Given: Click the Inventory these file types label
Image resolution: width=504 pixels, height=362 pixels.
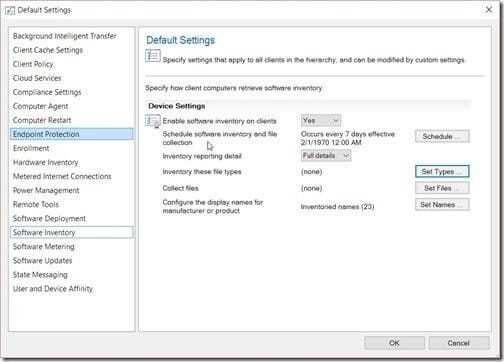Looking at the screenshot, I should [x=202, y=172].
